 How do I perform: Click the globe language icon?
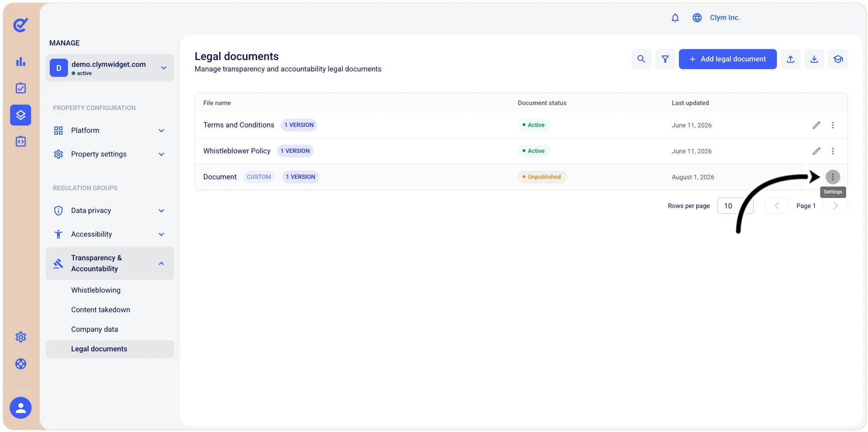coord(697,18)
